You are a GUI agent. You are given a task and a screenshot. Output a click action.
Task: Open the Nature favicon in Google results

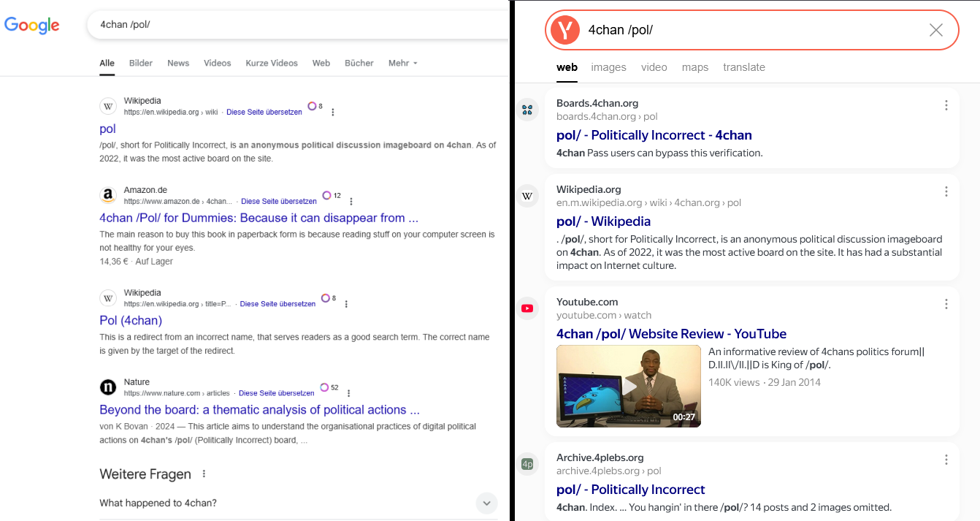click(108, 387)
